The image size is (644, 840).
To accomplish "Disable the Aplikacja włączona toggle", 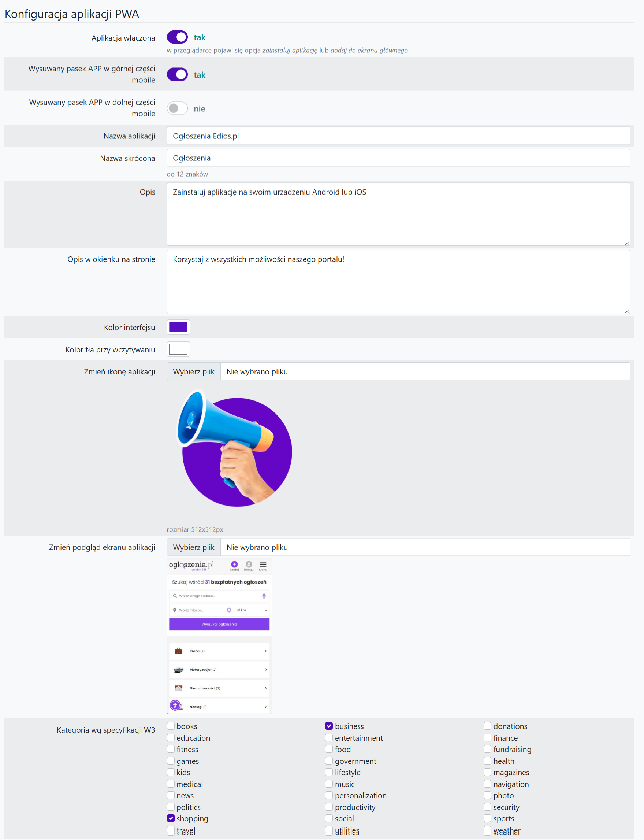I will [177, 37].
